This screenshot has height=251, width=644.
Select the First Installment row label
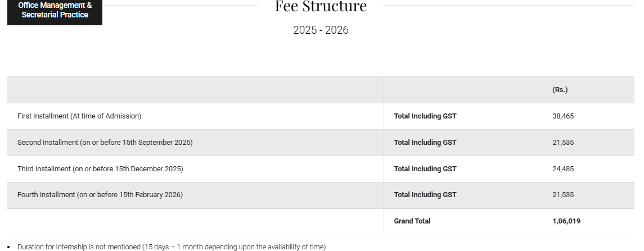79,116
